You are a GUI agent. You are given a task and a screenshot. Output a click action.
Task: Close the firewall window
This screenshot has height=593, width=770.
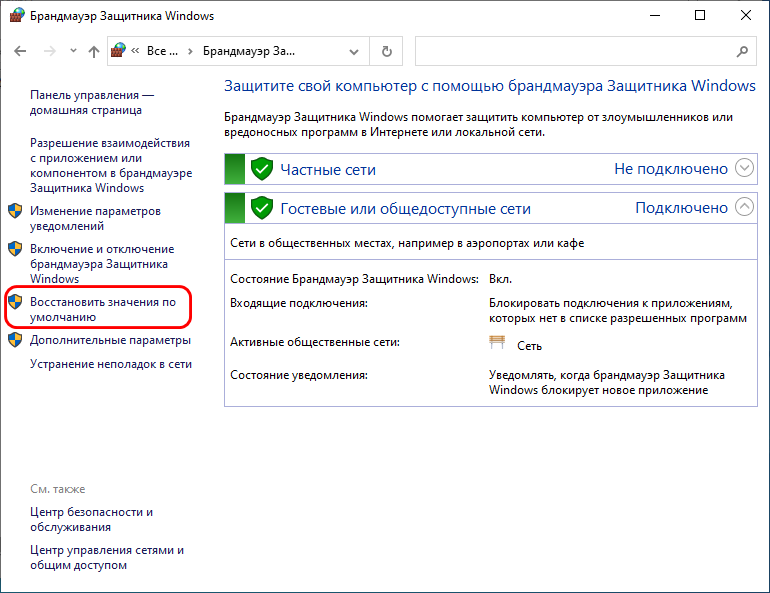(745, 16)
